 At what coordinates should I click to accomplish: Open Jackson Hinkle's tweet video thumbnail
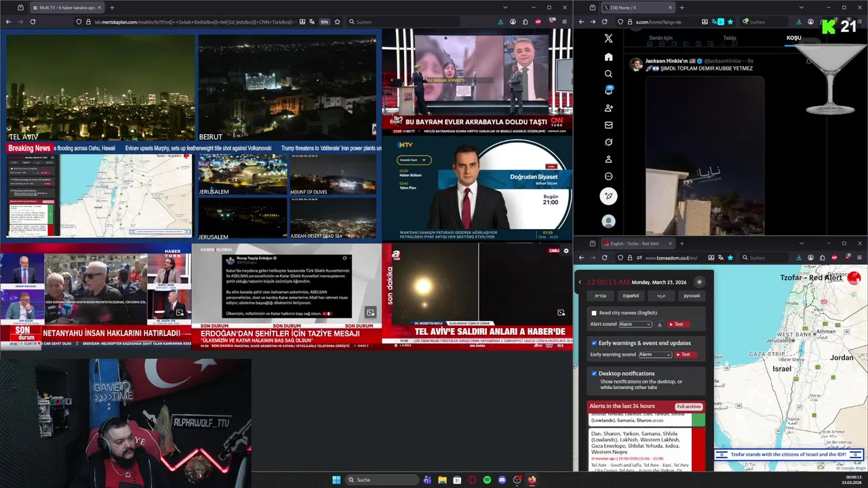(705, 155)
